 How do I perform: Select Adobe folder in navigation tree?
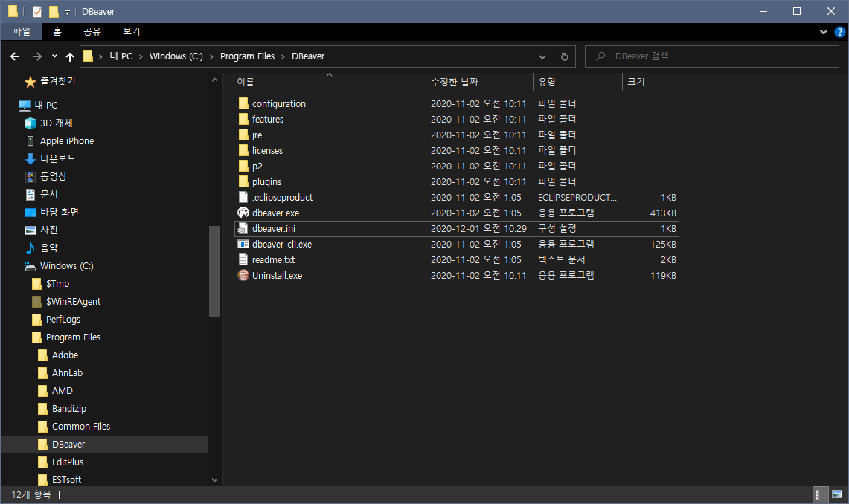pos(65,355)
